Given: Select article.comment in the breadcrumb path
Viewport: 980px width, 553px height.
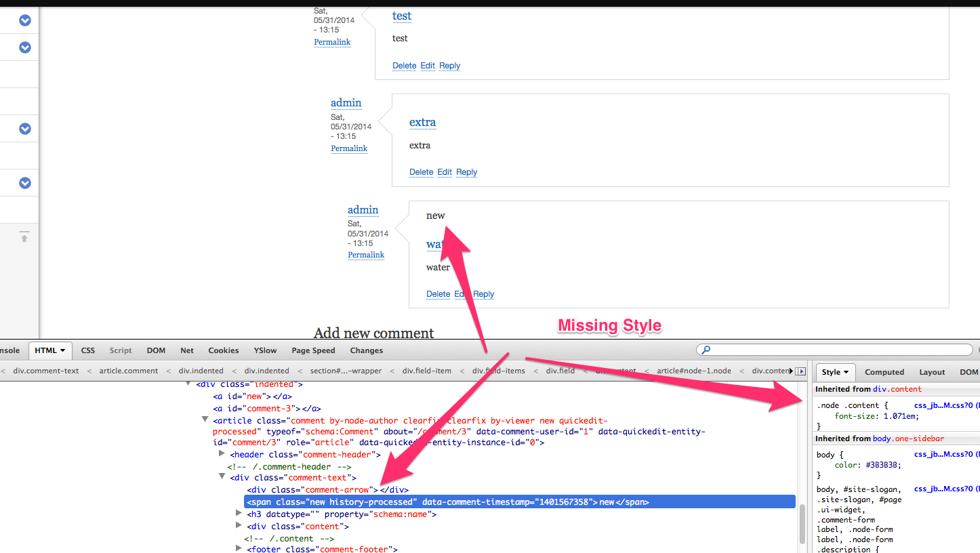Looking at the screenshot, I should click(x=128, y=371).
